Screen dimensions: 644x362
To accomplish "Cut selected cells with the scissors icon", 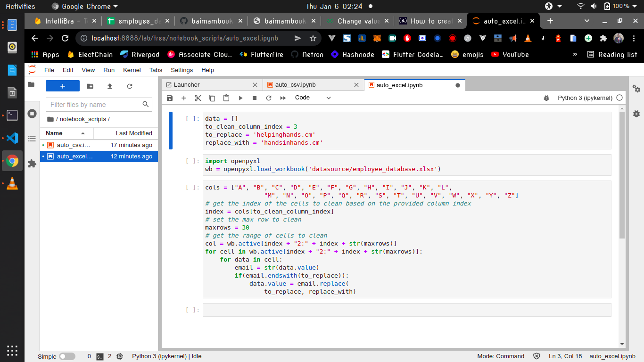I will click(x=198, y=98).
